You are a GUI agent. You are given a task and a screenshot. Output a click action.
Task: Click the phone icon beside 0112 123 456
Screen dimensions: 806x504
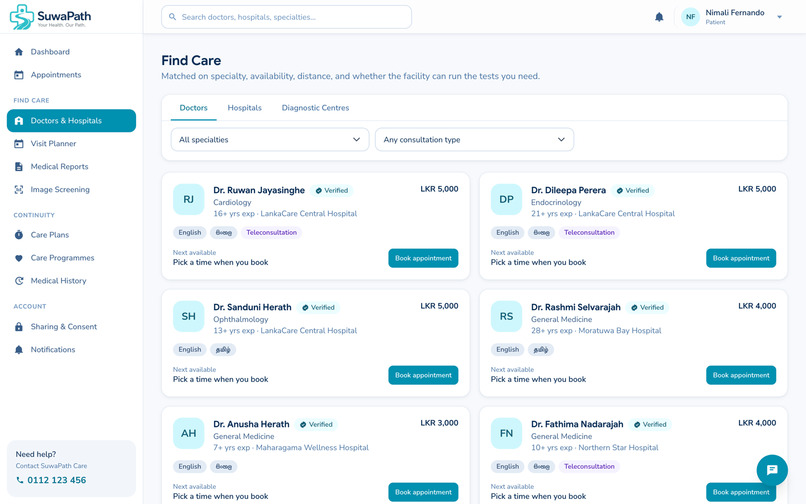pos(20,480)
